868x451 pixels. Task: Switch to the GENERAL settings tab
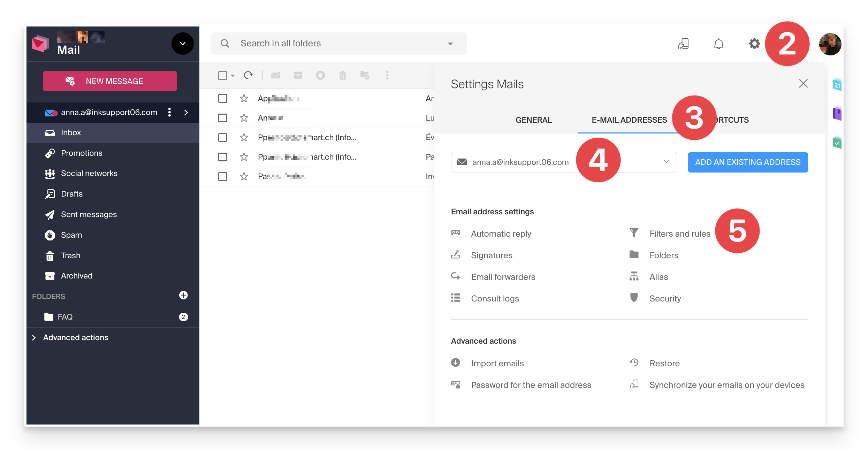(533, 120)
